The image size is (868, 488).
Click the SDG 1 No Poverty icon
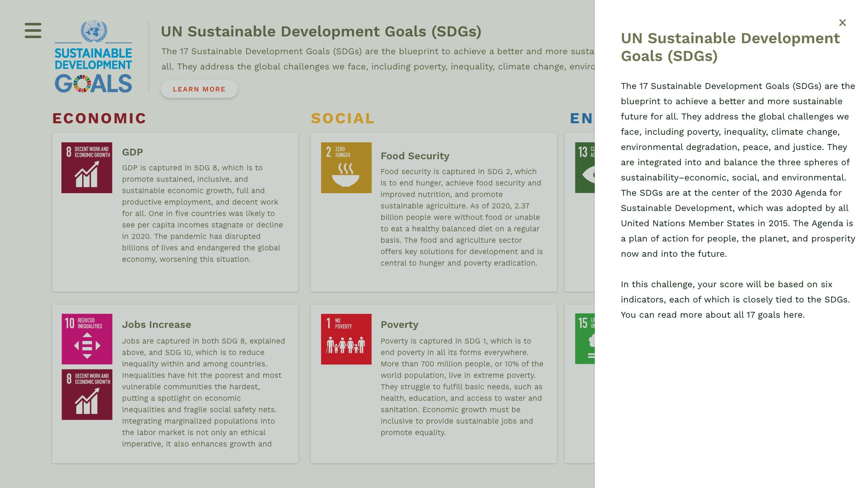click(x=346, y=339)
